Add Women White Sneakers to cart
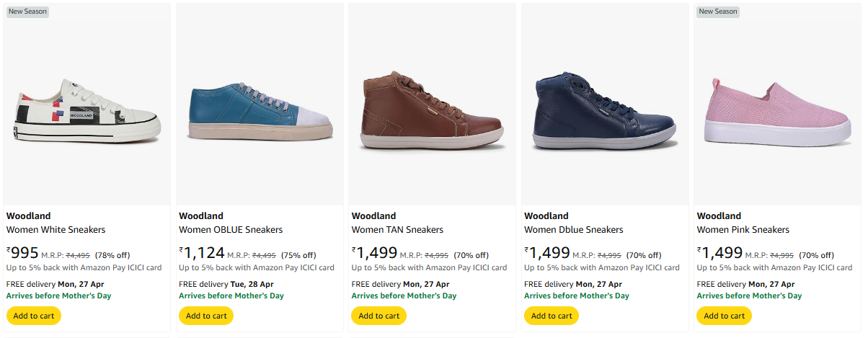868x338 pixels. (34, 316)
